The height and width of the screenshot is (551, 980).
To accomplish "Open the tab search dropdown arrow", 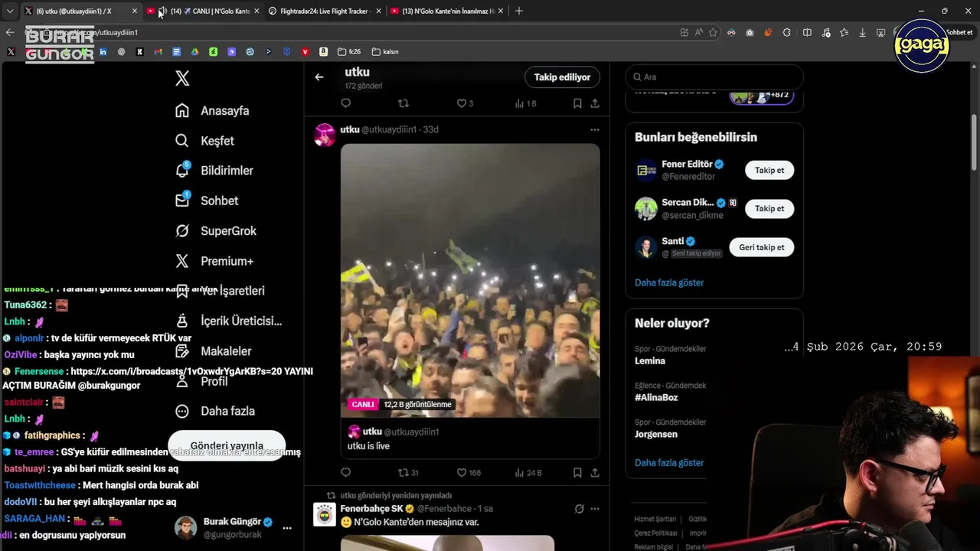I will [x=10, y=11].
